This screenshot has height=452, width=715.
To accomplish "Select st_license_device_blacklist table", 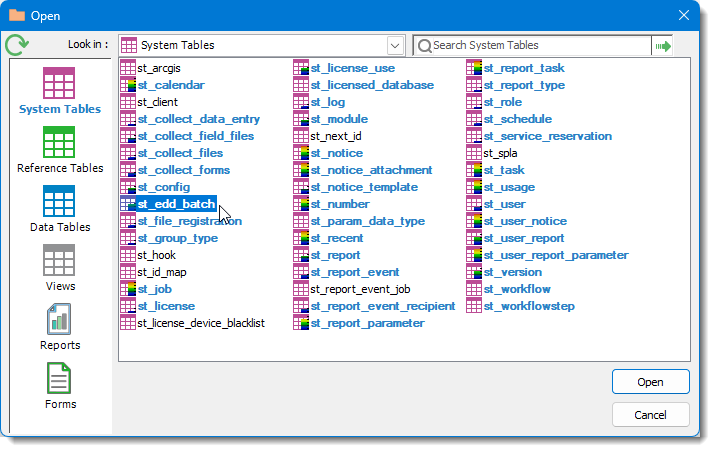I will coord(201,323).
